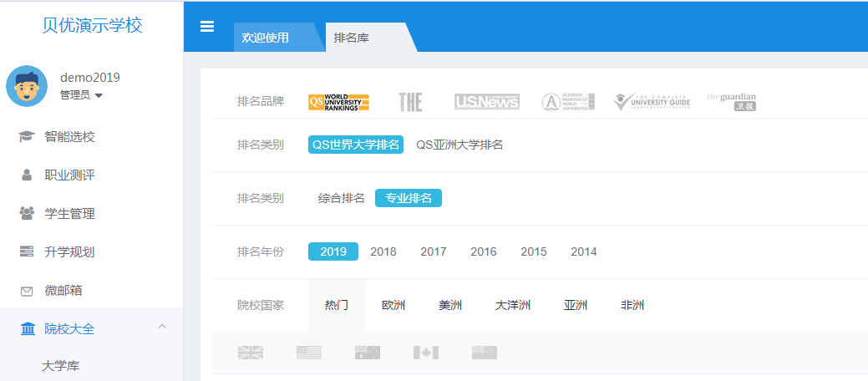868x381 pixels.
Task: Select the QS World University Rankings logo
Action: [338, 102]
